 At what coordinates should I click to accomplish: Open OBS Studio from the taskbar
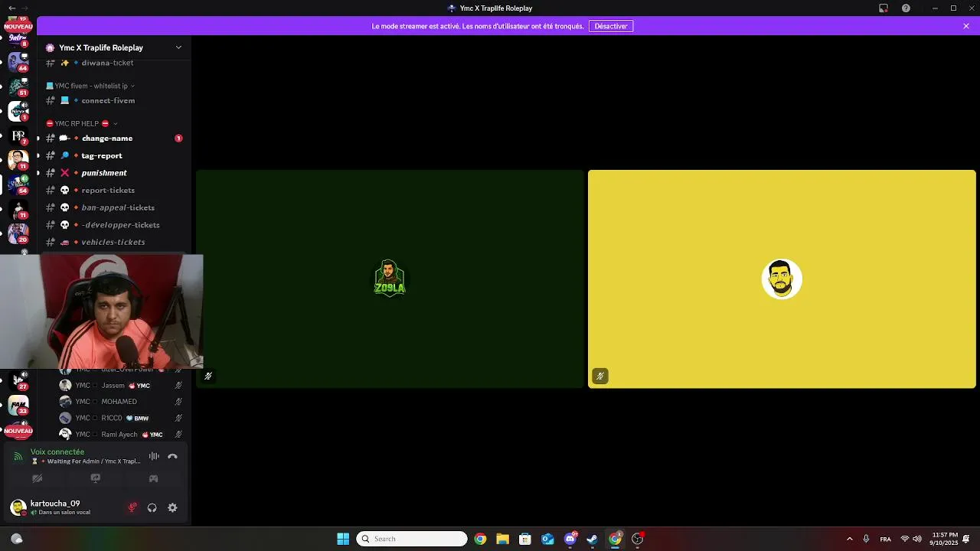[638, 539]
